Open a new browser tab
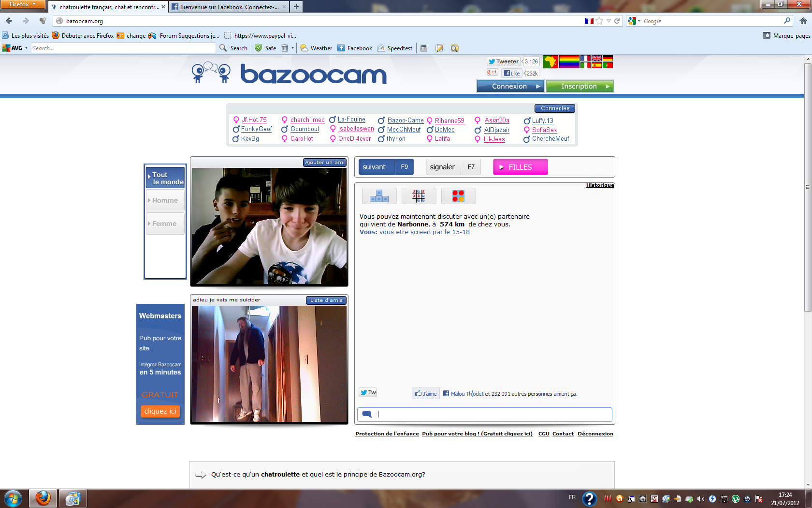Image resolution: width=812 pixels, height=508 pixels. (x=296, y=7)
